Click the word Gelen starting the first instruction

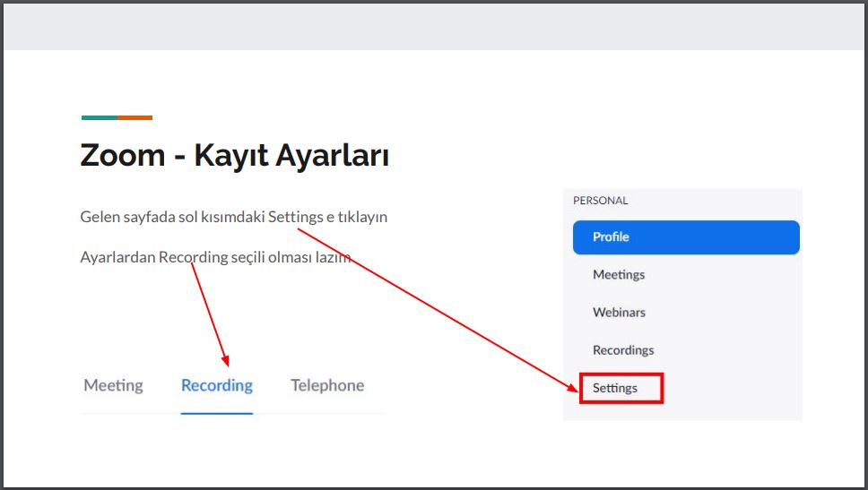pyautogui.click(x=100, y=218)
